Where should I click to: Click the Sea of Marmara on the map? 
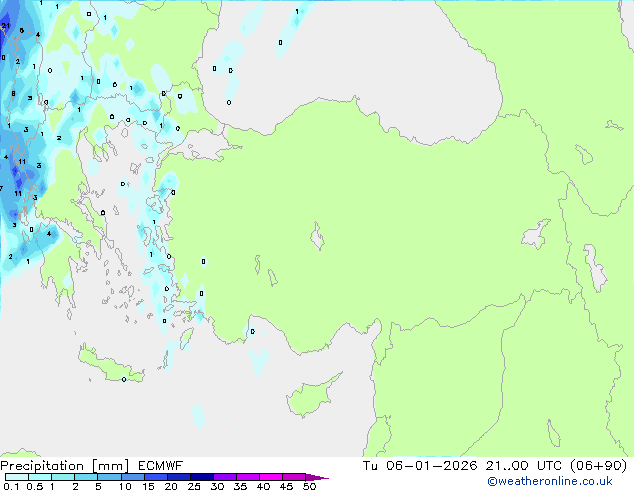(x=203, y=146)
